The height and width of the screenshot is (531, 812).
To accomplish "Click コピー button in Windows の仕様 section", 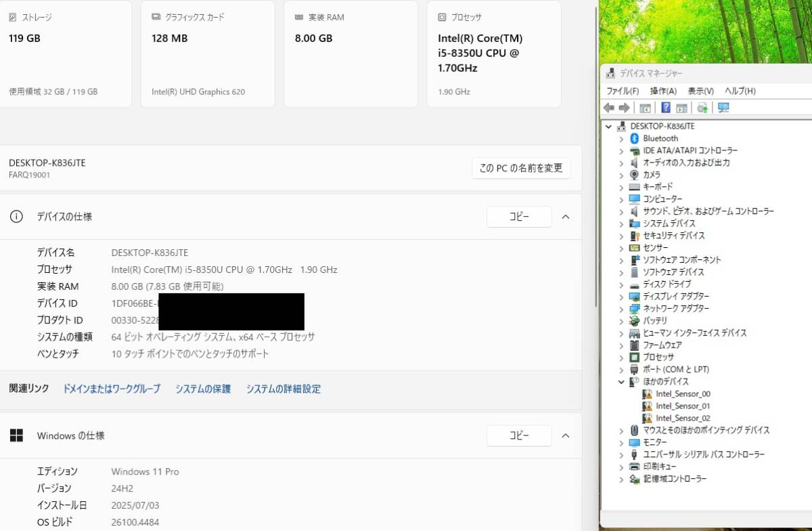I will 519,436.
